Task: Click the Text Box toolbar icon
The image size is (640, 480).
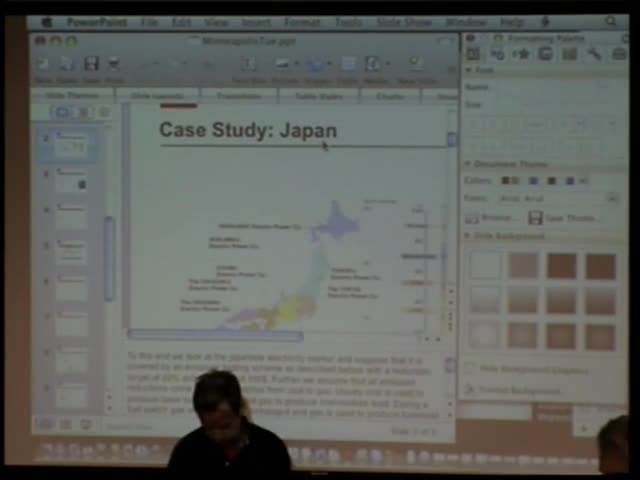Action: pyautogui.click(x=249, y=64)
